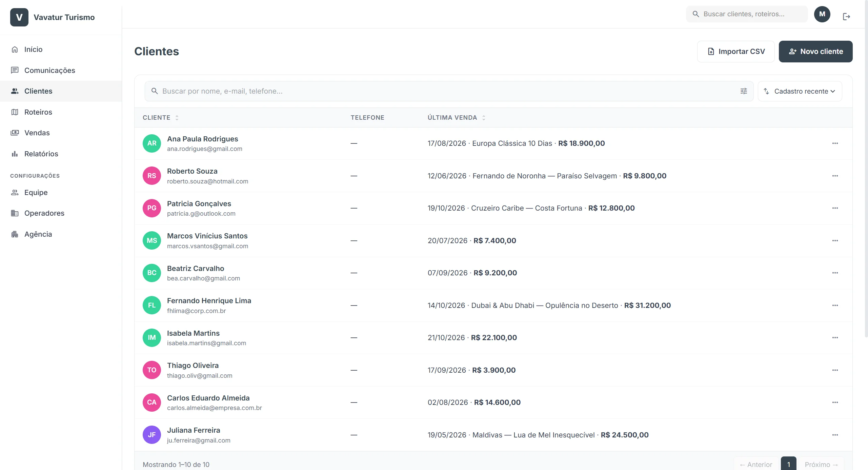Viewport: 868px width, 470px height.
Task: Select Clientes in the sidebar
Action: tap(61, 91)
